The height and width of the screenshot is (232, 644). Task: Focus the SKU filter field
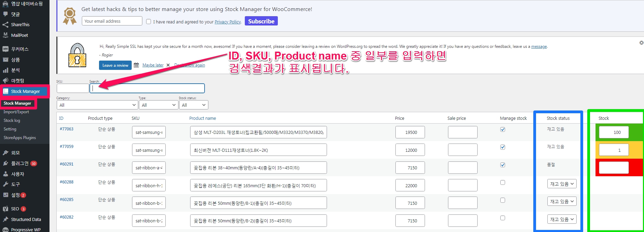[73, 88]
